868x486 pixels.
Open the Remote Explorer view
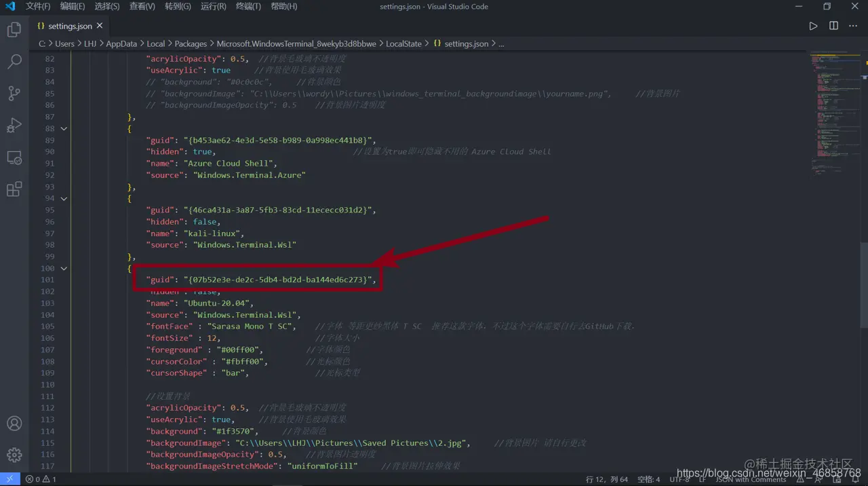(x=14, y=157)
